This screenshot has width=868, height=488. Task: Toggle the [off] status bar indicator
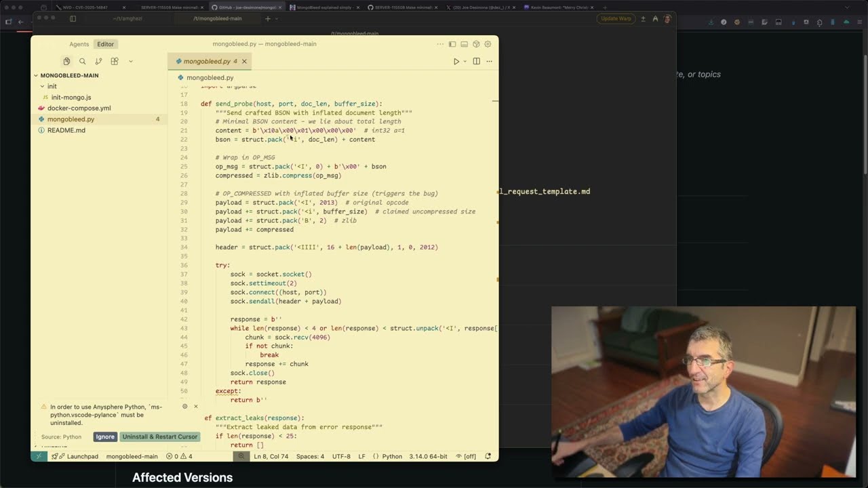coord(467,456)
